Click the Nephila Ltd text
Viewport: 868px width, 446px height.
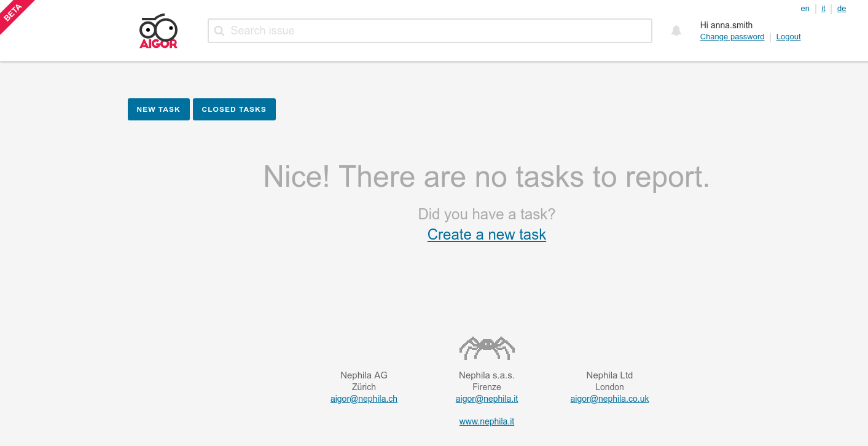click(609, 375)
